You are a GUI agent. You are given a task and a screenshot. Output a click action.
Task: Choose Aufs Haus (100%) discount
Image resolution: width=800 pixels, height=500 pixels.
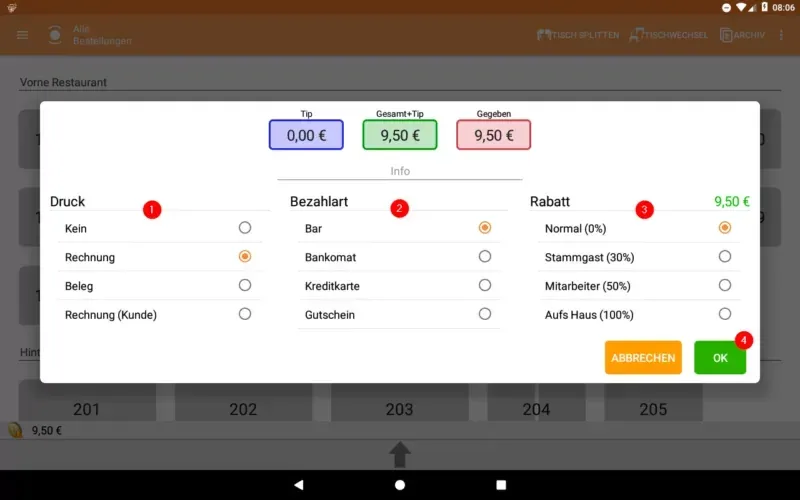coord(724,313)
